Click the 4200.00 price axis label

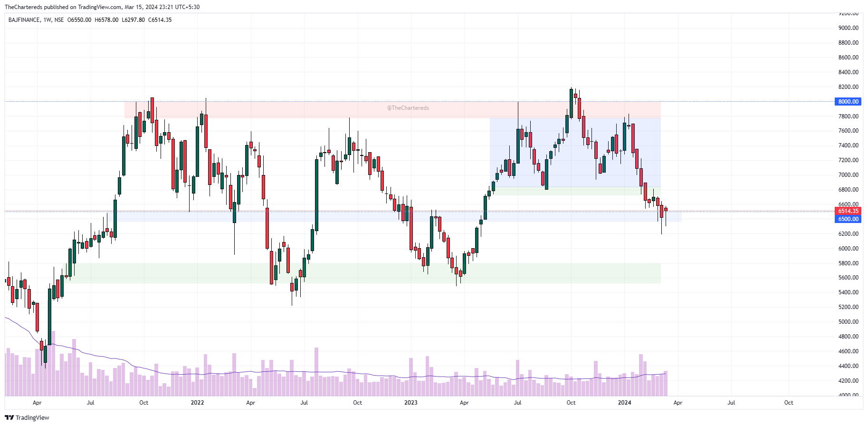click(848, 381)
